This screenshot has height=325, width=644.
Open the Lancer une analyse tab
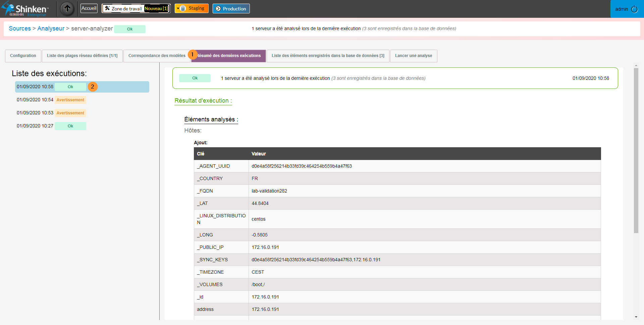413,56
